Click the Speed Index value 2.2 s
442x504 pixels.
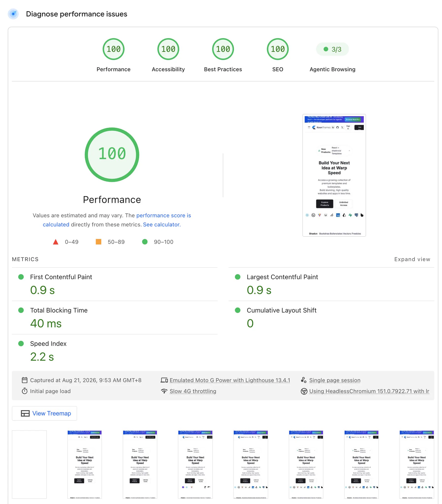click(42, 357)
